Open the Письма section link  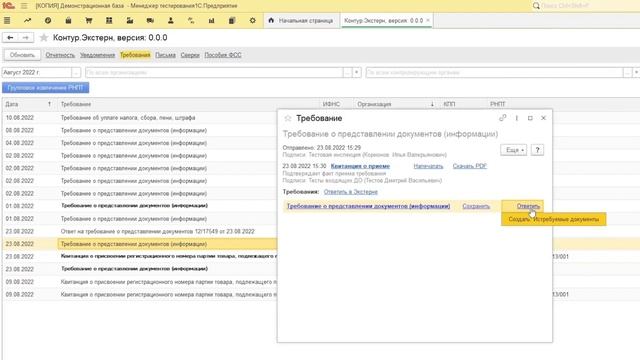tap(165, 55)
